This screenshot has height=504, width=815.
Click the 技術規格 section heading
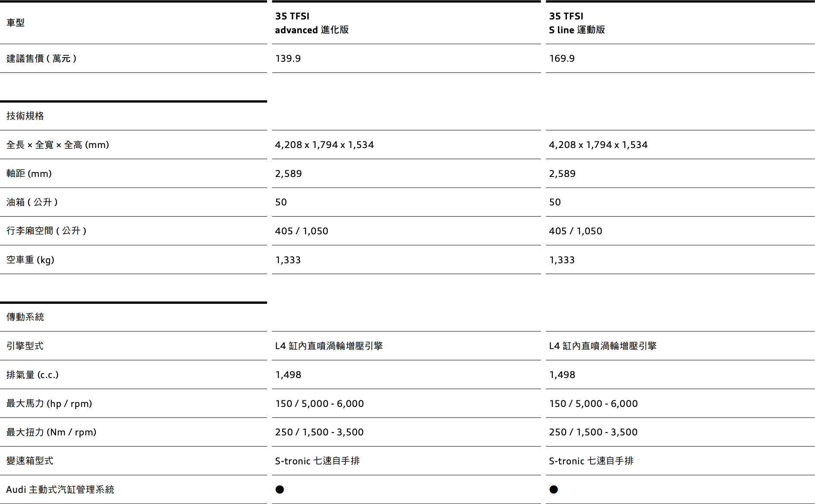25,116
